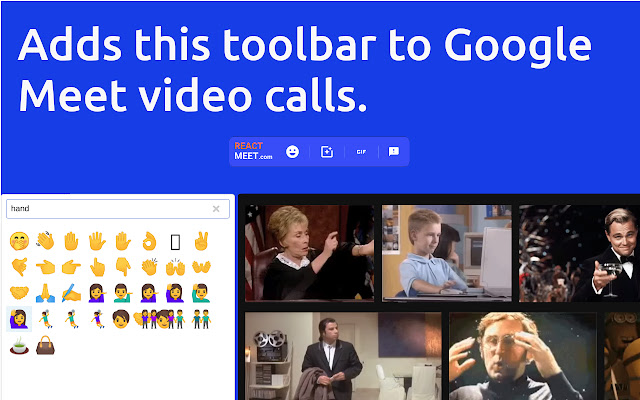Select the unhighlighted woman raising hand emoji
Screen dimensions: 640x400
(176, 293)
